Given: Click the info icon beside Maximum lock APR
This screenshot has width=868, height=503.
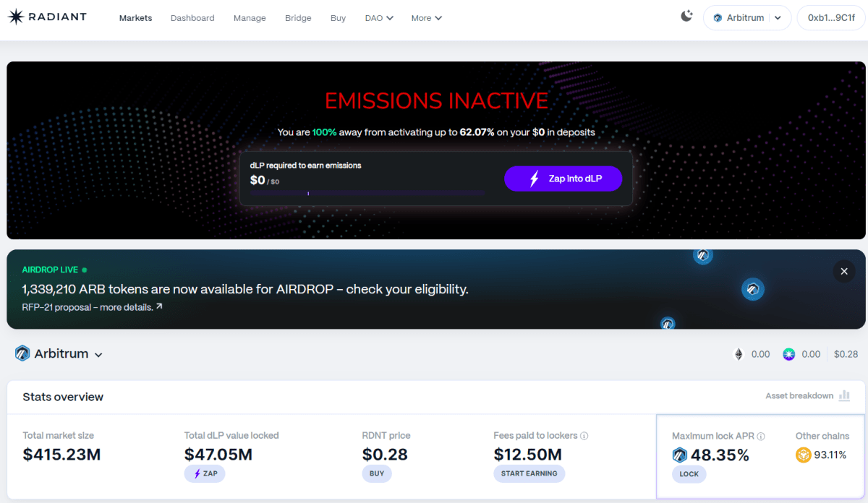Looking at the screenshot, I should point(761,436).
